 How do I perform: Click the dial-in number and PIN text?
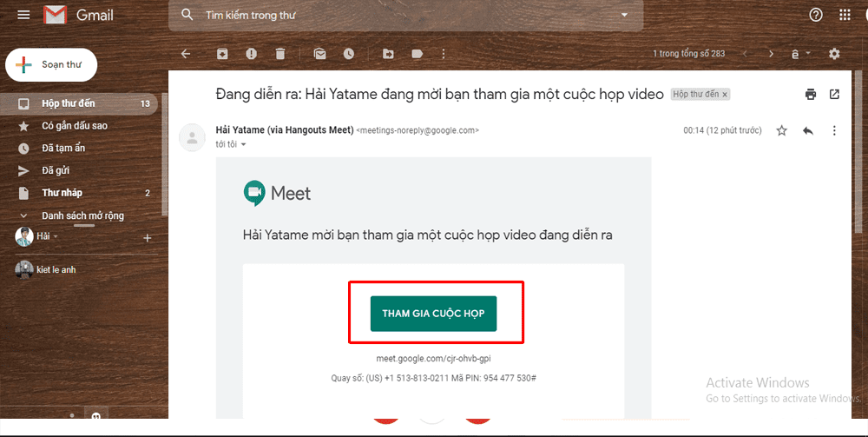[433, 378]
